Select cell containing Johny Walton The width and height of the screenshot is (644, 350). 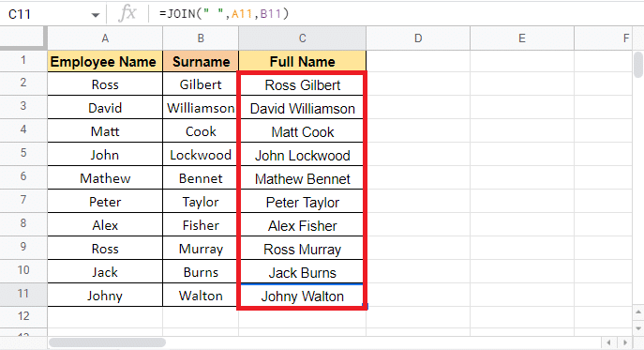[x=302, y=296]
